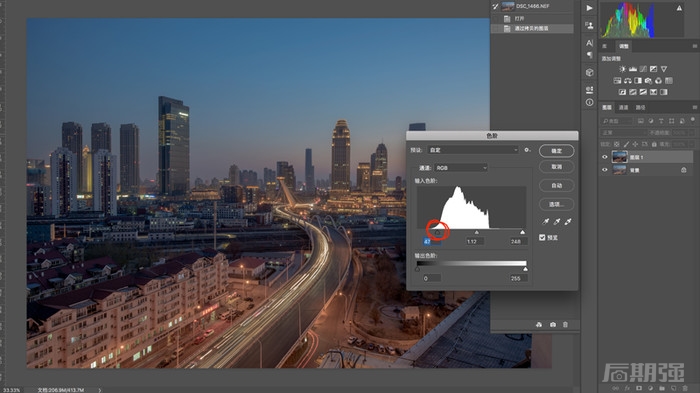The image size is (700, 393).
Task: Click the Brightness/Contrast adjustment icon
Action: (x=622, y=69)
